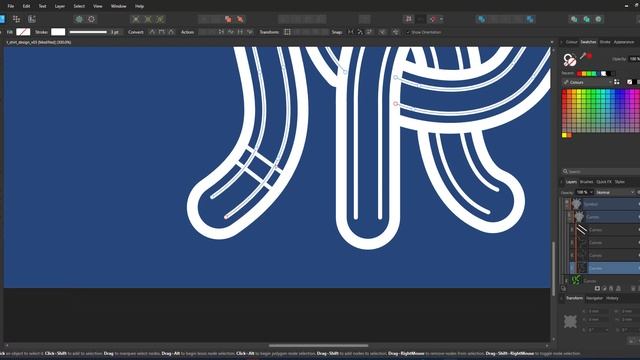The width and height of the screenshot is (640, 360).
Task: Switch to the Stroke panel tab
Action: [x=605, y=42]
